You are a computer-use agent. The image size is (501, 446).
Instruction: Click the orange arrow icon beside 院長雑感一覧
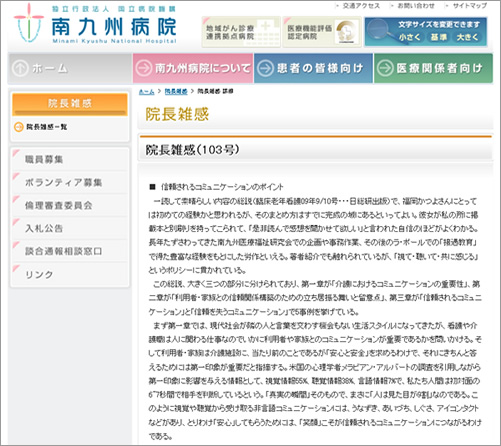[x=19, y=127]
